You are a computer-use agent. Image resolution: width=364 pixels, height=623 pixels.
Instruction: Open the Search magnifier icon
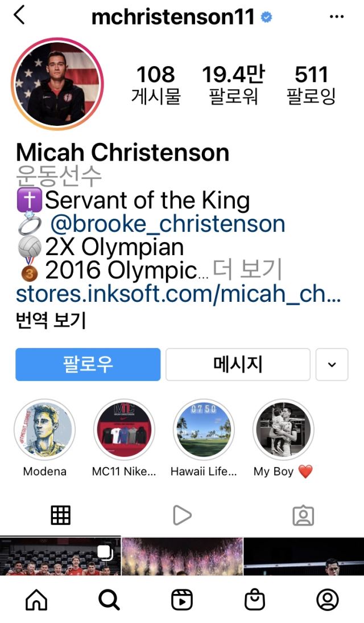[x=109, y=600]
